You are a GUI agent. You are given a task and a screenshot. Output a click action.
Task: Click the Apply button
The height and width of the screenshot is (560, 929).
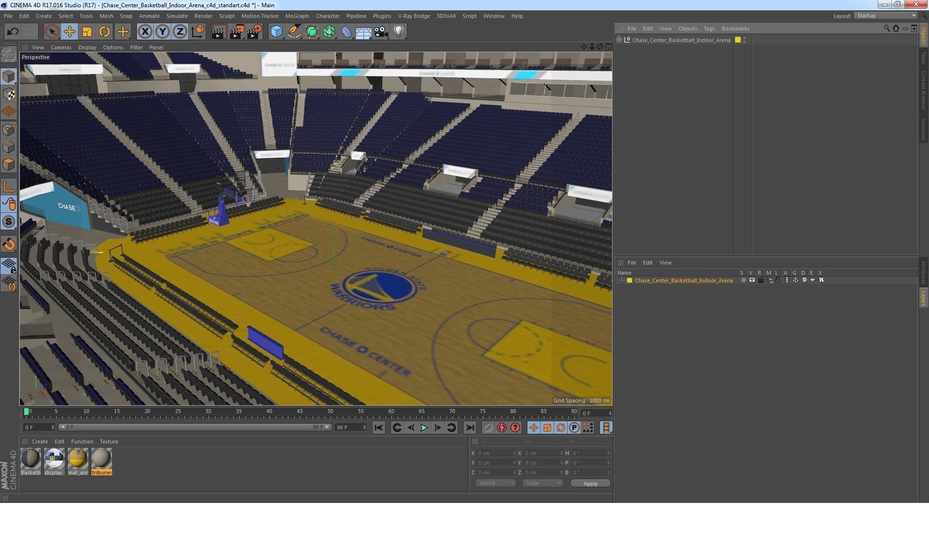pyautogui.click(x=590, y=483)
